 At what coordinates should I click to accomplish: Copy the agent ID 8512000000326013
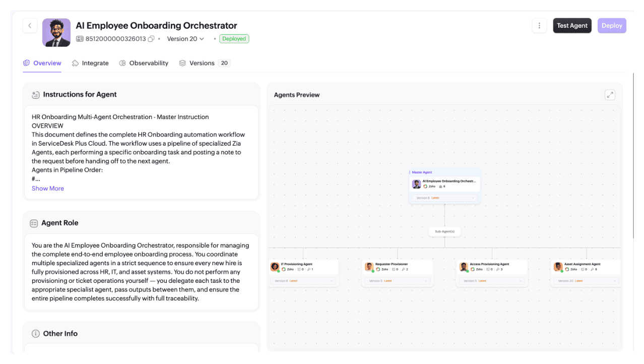[151, 39]
